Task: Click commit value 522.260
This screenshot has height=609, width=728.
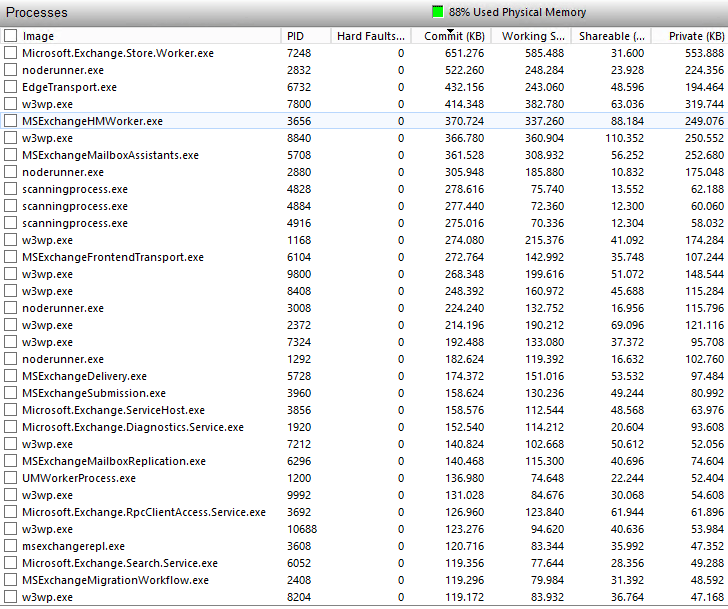Action: [464, 70]
